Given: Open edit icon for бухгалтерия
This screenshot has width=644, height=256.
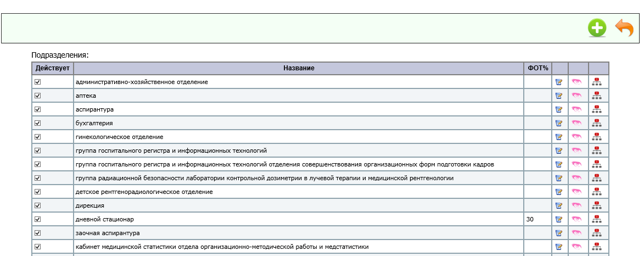Looking at the screenshot, I should [559, 123].
